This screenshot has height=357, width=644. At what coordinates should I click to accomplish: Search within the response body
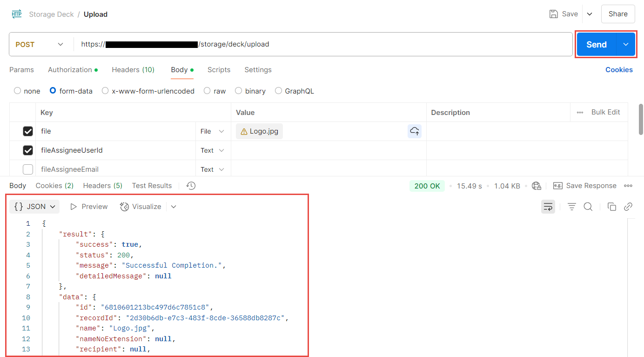(588, 207)
